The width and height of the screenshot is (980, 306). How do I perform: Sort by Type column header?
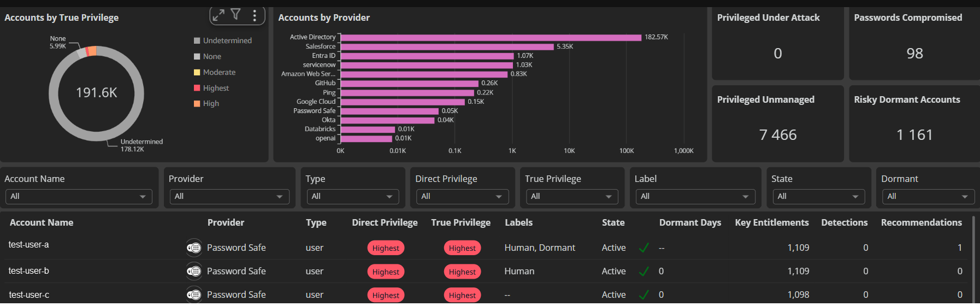pos(316,222)
